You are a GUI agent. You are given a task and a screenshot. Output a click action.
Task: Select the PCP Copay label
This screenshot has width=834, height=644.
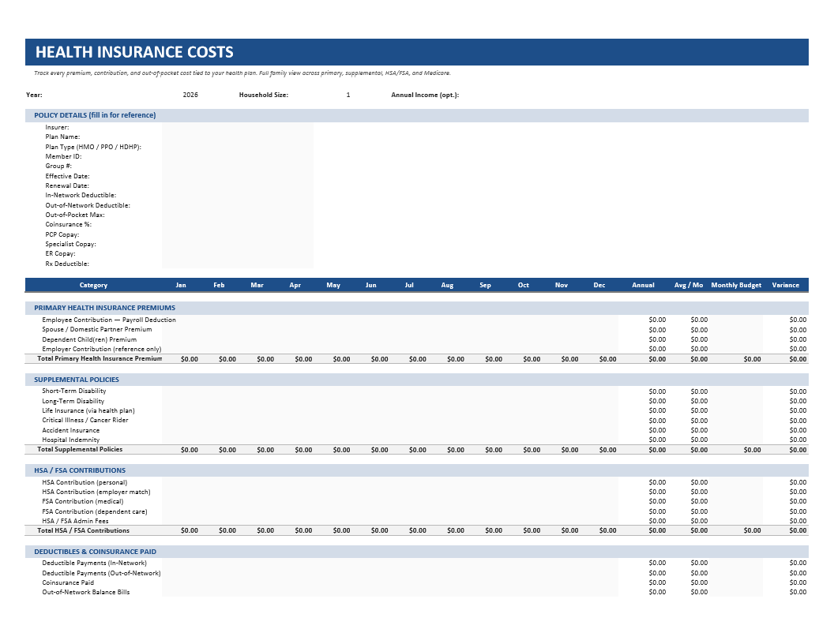pos(62,235)
